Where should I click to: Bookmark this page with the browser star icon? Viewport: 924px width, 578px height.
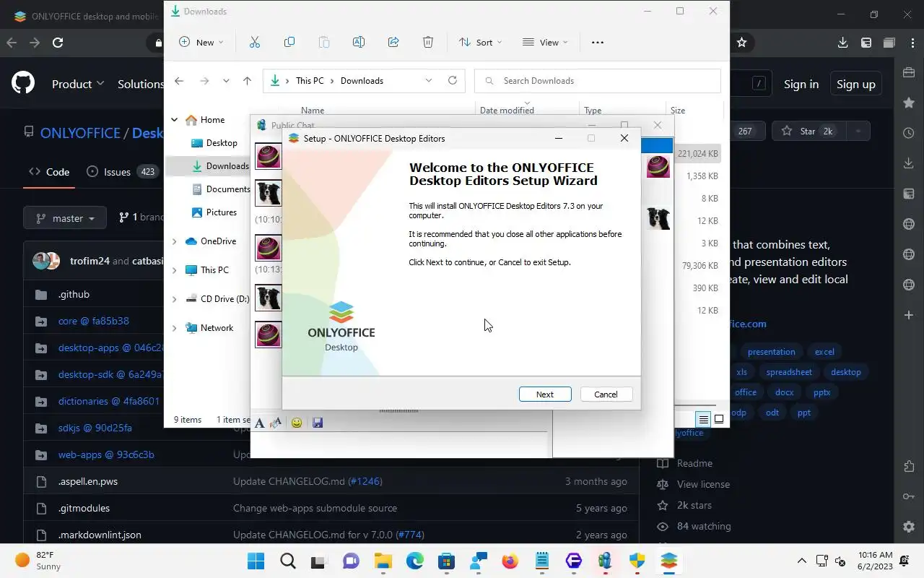pyautogui.click(x=741, y=43)
